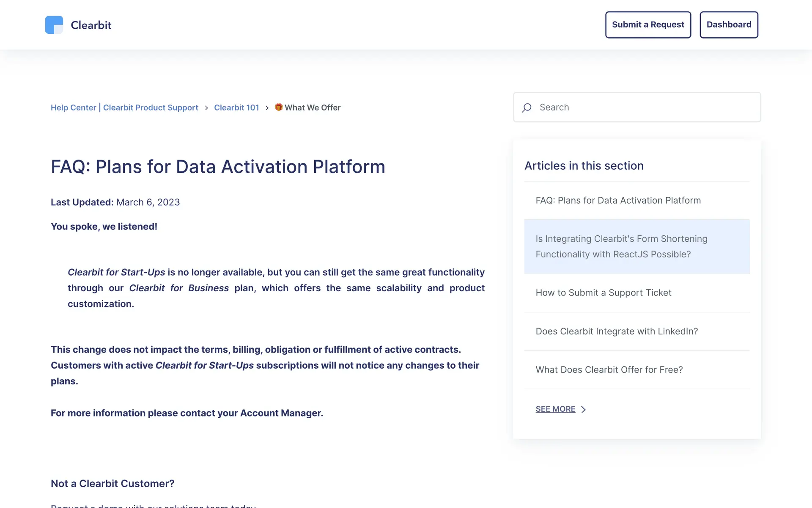Click chevron arrow next to SEE MORE
This screenshot has width=812, height=508.
pos(584,409)
